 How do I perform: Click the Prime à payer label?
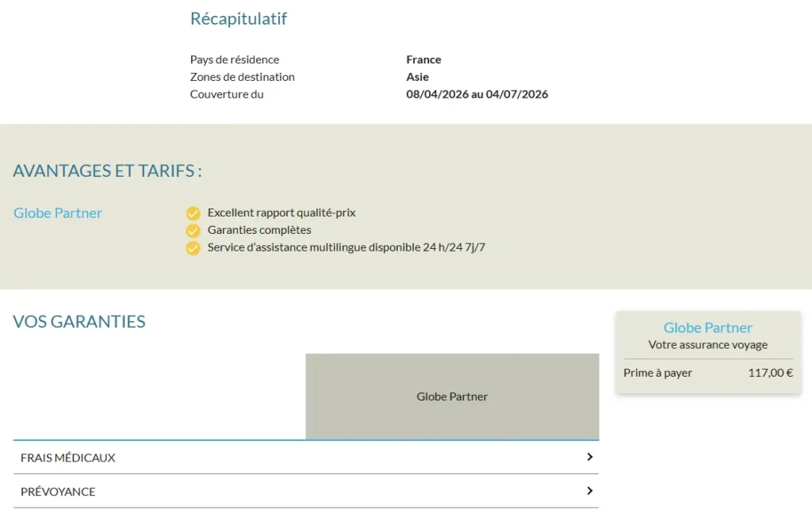coord(657,373)
